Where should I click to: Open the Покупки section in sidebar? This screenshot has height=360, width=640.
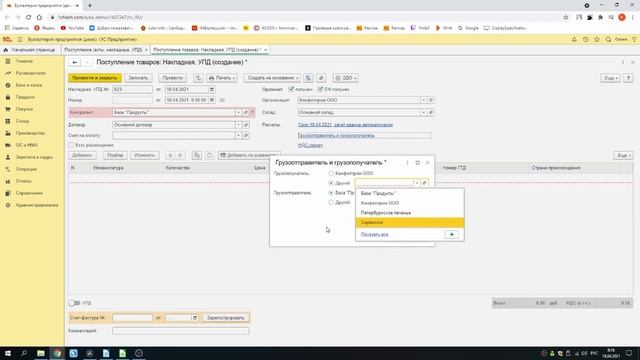pos(24,109)
